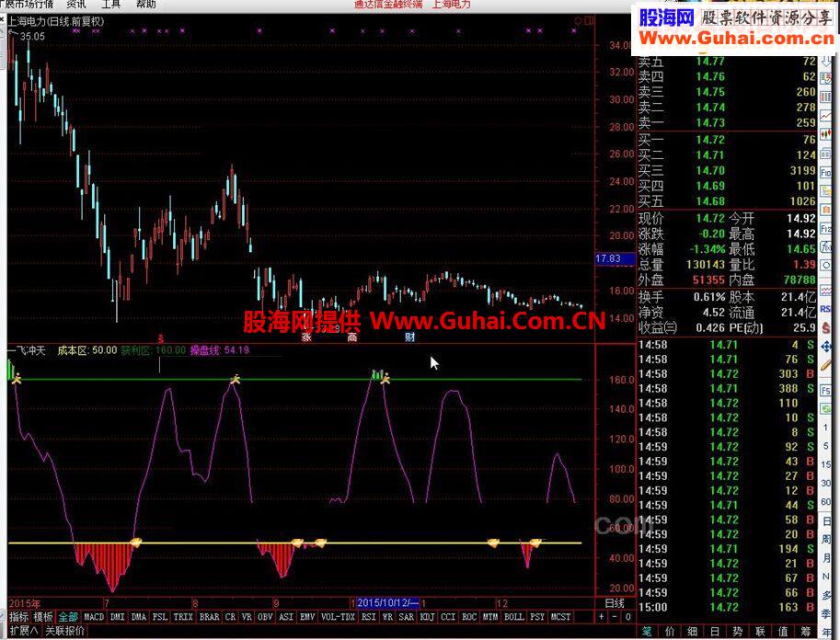Click the grid quote list sidebar icon

pos(826,97)
